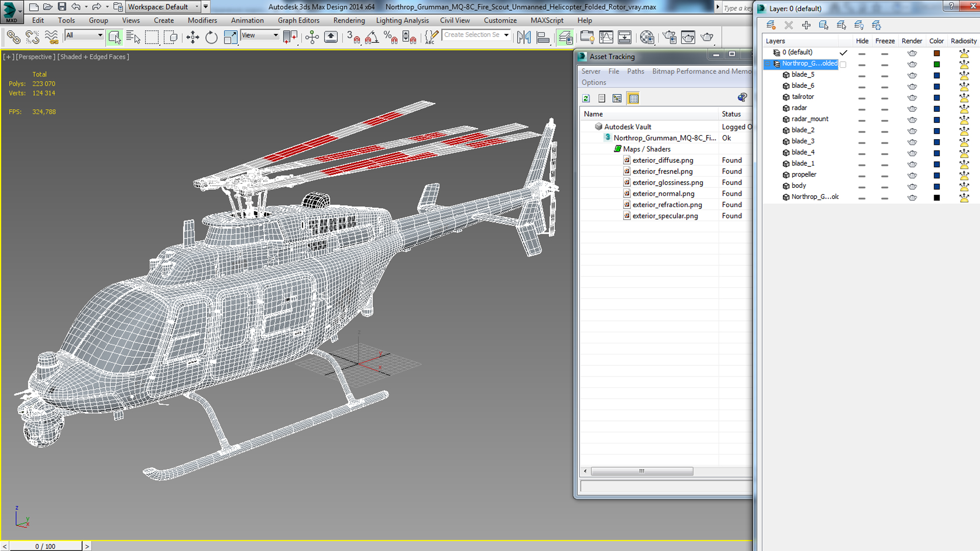Click the color swatch of 0 (default) layer

pos(937,53)
